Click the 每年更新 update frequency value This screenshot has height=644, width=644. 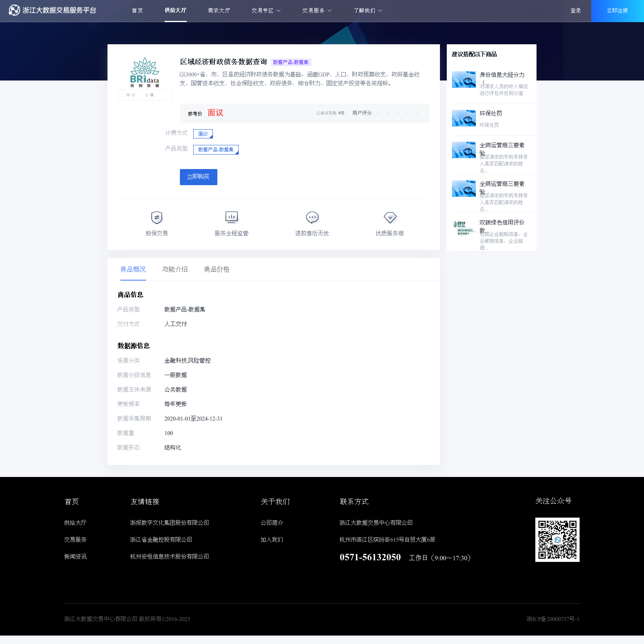pyautogui.click(x=175, y=404)
